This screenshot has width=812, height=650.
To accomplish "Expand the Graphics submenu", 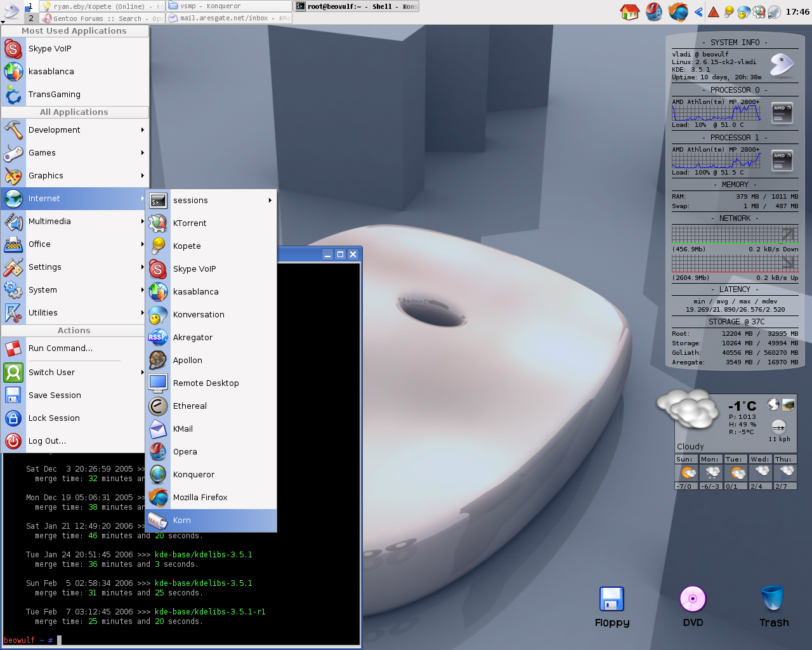I will (75, 176).
